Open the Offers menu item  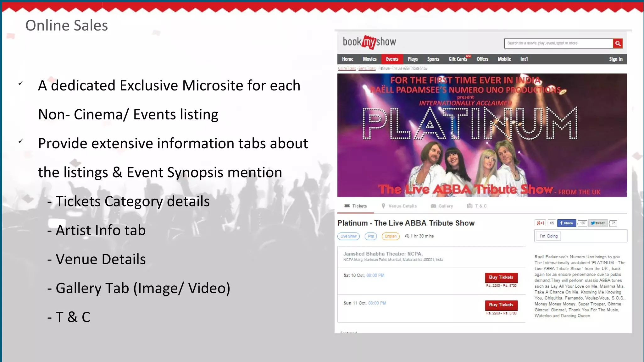pyautogui.click(x=482, y=59)
